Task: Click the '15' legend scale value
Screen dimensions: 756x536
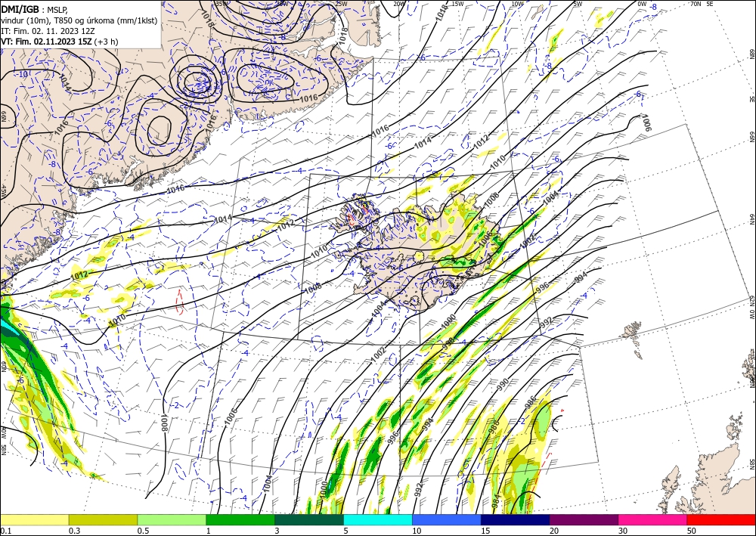Action: pyautogui.click(x=485, y=531)
